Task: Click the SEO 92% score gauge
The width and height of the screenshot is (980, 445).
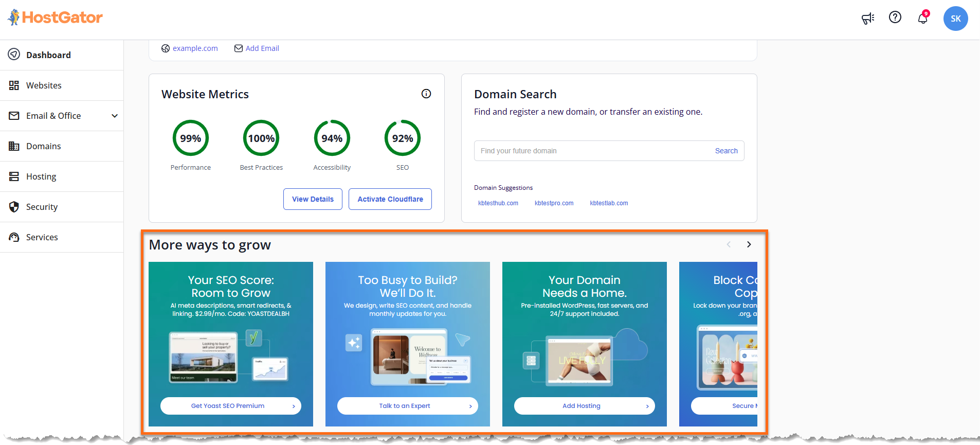Action: point(403,138)
